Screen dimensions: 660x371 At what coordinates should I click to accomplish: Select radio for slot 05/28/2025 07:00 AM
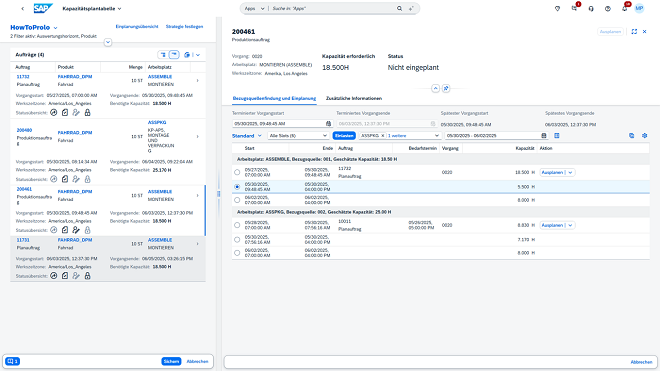coord(237,225)
